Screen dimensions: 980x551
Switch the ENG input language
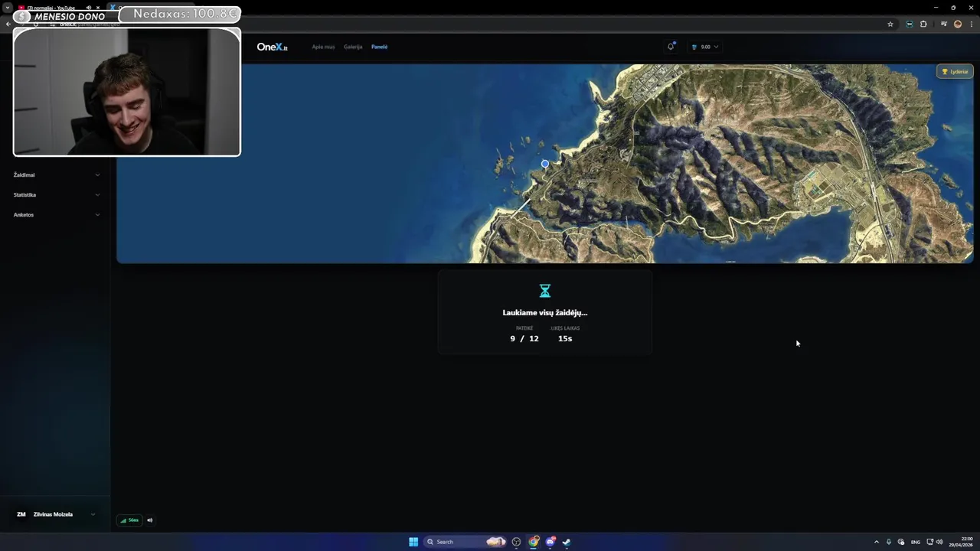click(x=915, y=542)
